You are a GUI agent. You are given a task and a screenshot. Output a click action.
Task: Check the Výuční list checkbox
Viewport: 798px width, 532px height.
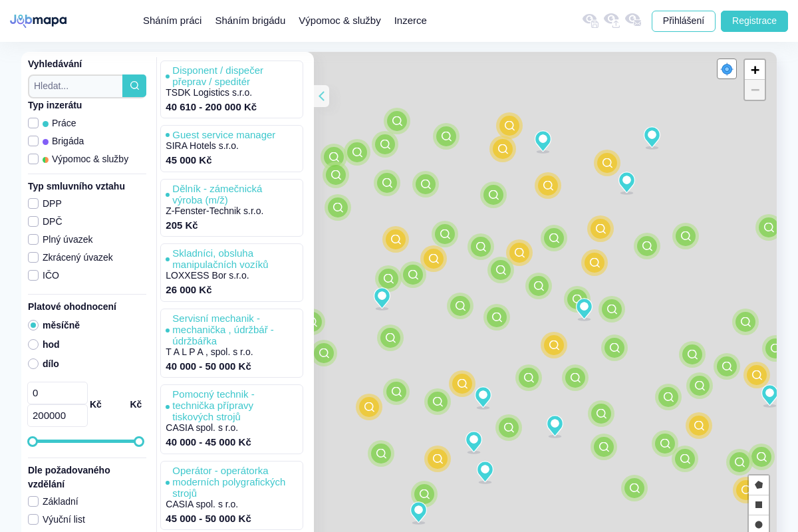(x=33, y=519)
